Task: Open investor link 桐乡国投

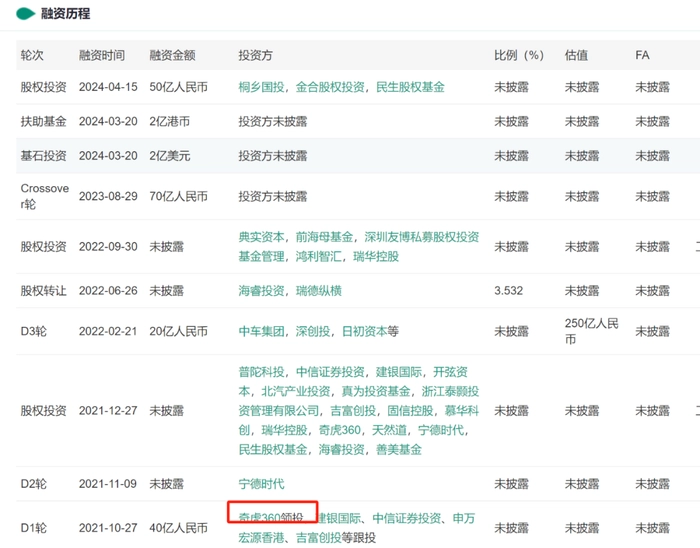Action: click(262, 87)
